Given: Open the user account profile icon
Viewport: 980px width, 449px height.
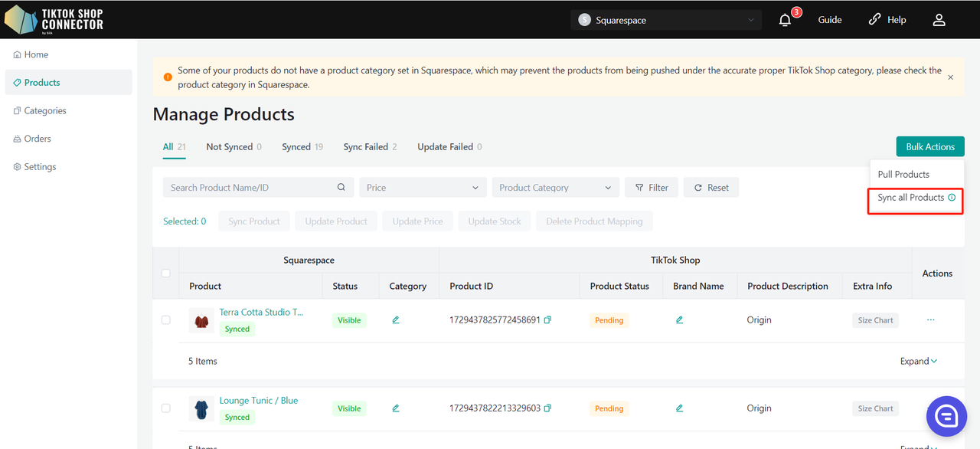Looking at the screenshot, I should pyautogui.click(x=939, y=21).
